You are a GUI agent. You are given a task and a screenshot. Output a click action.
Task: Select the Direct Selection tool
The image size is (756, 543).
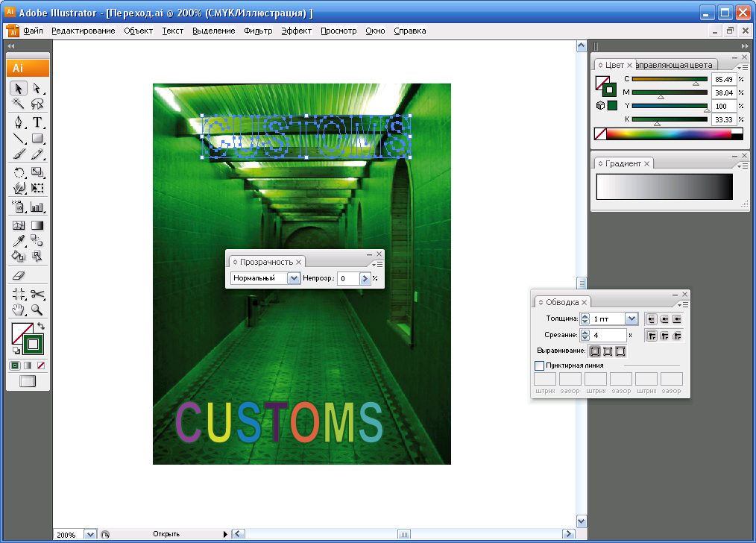point(37,89)
